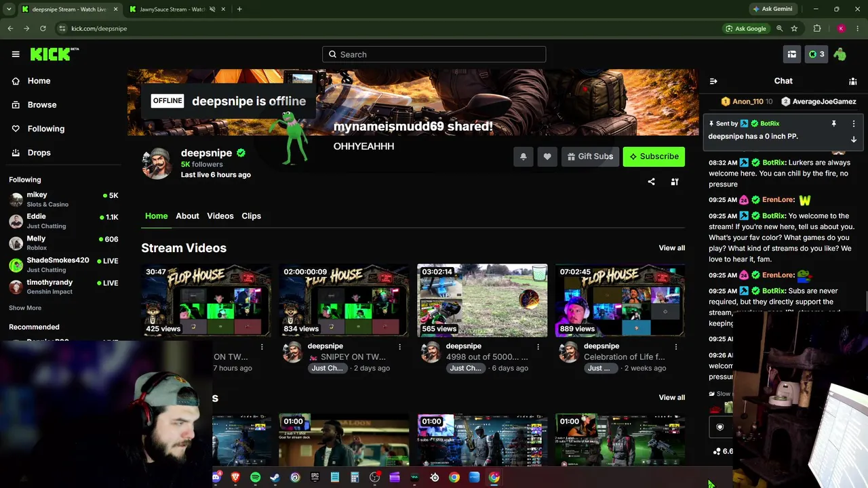
Task: Go back to previous page
Action: point(10,28)
